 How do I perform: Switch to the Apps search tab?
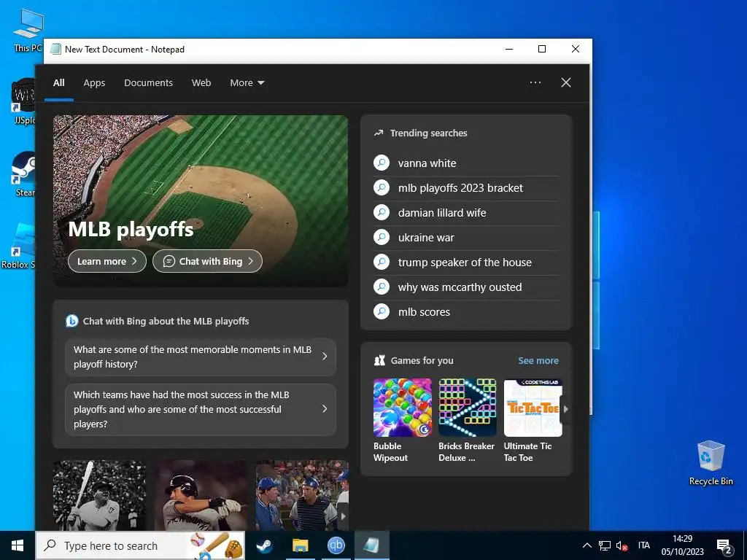pos(94,83)
